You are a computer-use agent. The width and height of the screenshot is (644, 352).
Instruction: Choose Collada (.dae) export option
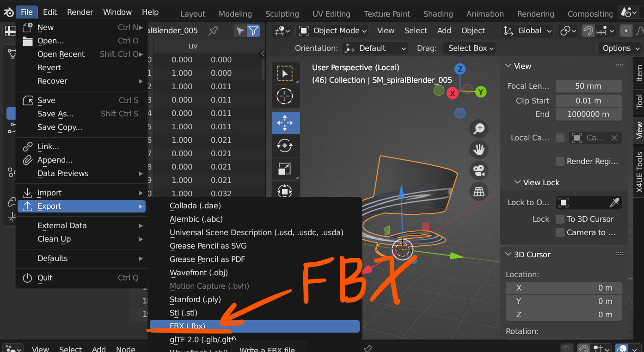pos(255,206)
